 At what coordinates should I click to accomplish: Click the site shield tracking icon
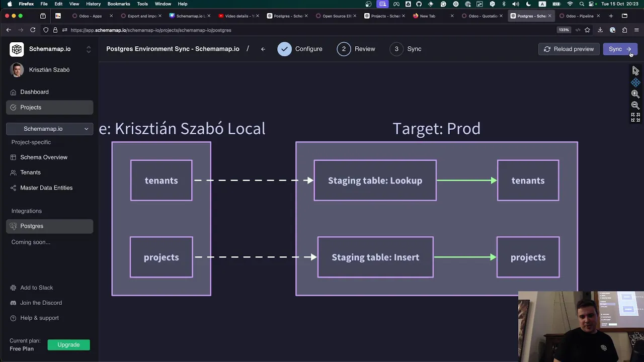(x=46, y=30)
